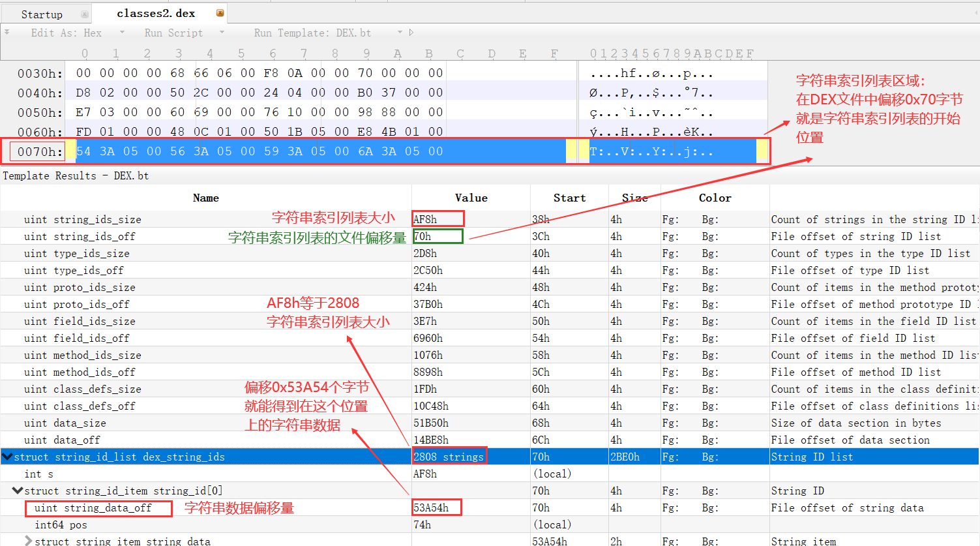Open the Edit As: Hex mode selector arrow
This screenshot has height=546, width=980.
click(123, 32)
